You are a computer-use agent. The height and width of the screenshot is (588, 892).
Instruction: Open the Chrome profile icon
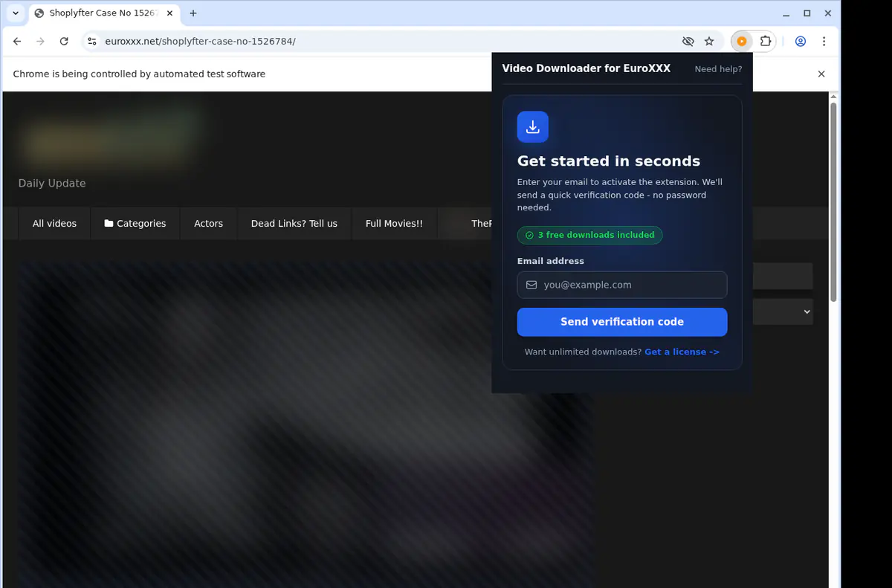pyautogui.click(x=801, y=42)
